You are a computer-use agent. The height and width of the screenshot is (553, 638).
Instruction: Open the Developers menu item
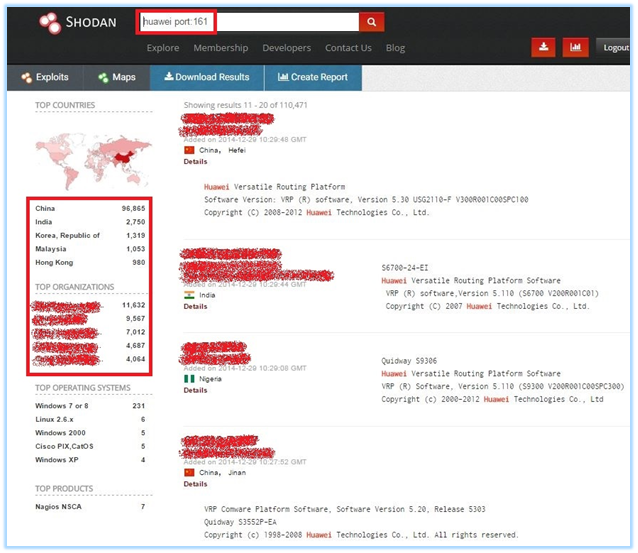pos(286,48)
